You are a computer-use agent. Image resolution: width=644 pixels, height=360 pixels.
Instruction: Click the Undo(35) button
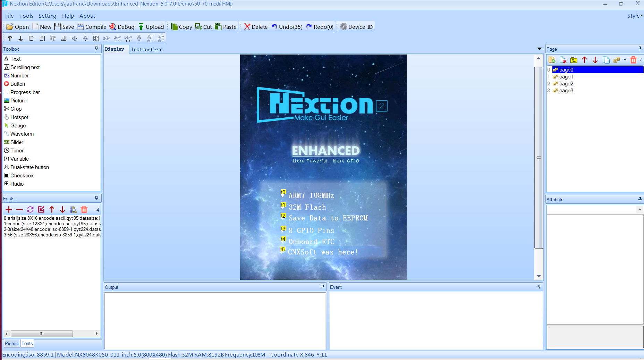(x=287, y=27)
